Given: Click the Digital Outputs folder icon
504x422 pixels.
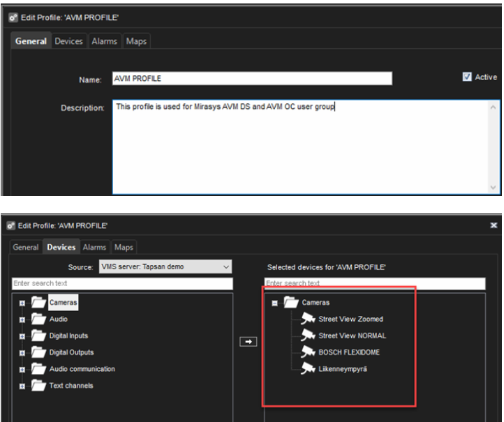Looking at the screenshot, I should (39, 353).
